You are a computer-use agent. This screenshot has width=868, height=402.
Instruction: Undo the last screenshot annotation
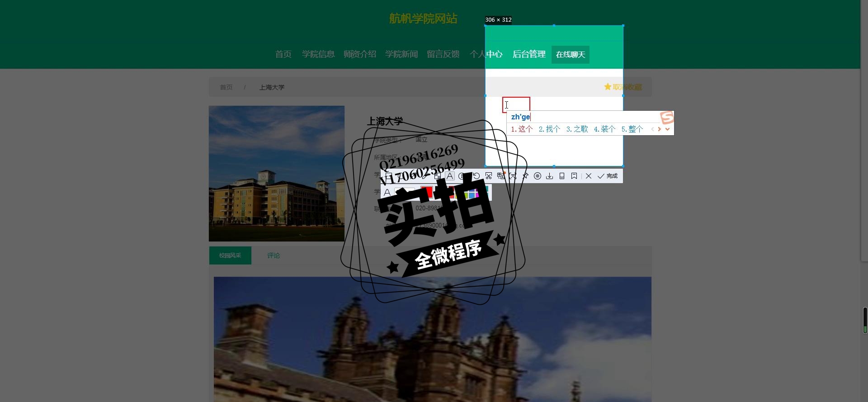coord(476,176)
